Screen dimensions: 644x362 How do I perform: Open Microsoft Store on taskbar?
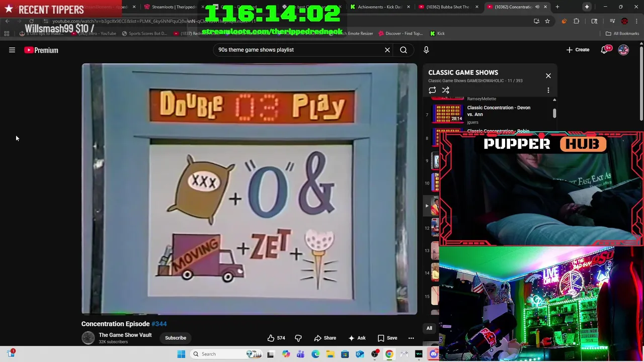coord(345,354)
